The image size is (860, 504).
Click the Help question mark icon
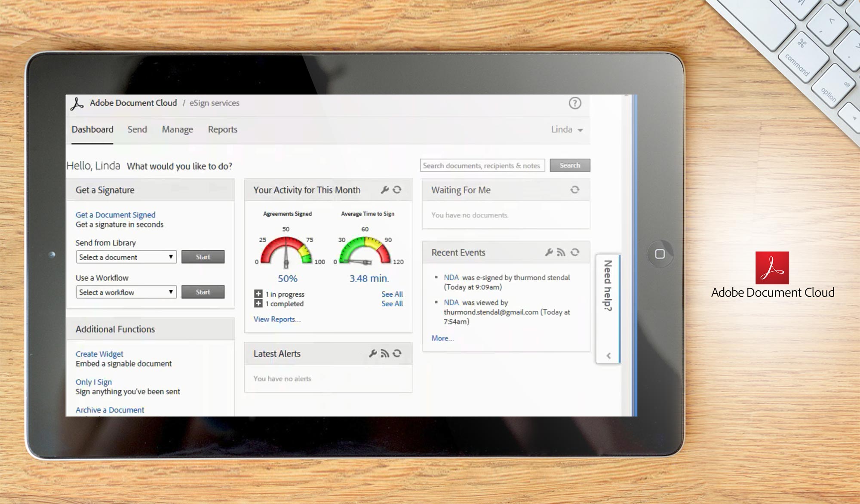coord(575,103)
